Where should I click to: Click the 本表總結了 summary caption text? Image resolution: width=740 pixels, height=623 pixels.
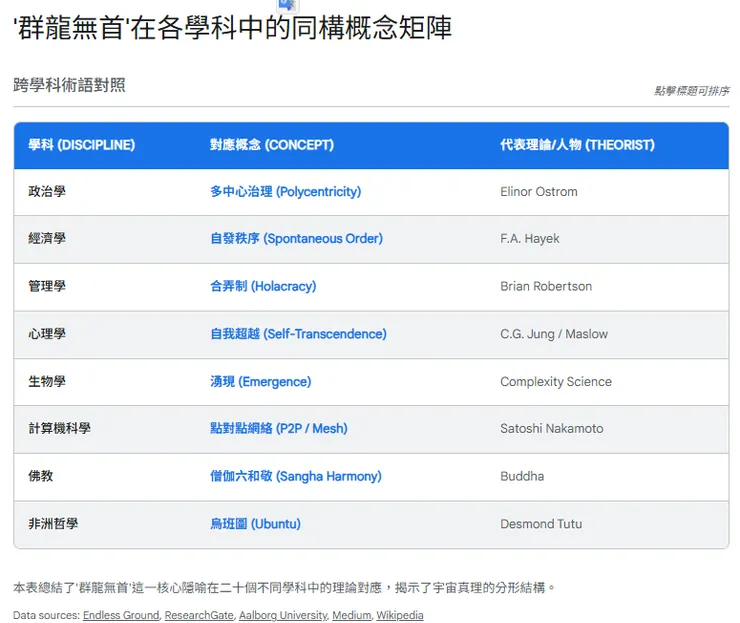coord(284,588)
